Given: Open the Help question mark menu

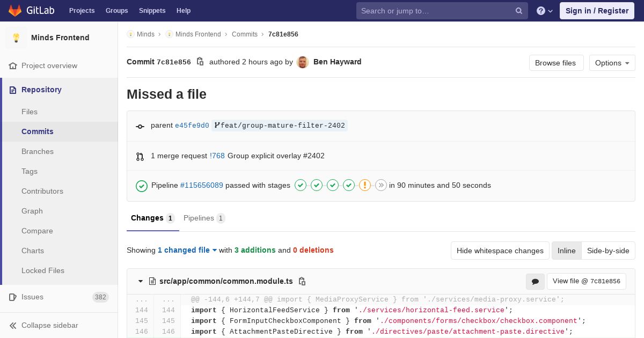Looking at the screenshot, I should (545, 11).
